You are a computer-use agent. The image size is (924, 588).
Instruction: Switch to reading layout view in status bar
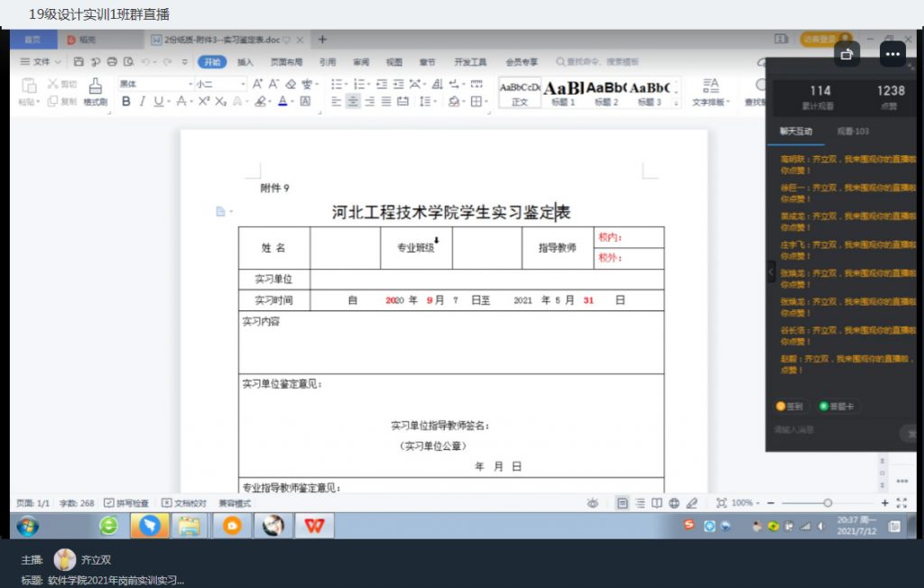pos(657,503)
